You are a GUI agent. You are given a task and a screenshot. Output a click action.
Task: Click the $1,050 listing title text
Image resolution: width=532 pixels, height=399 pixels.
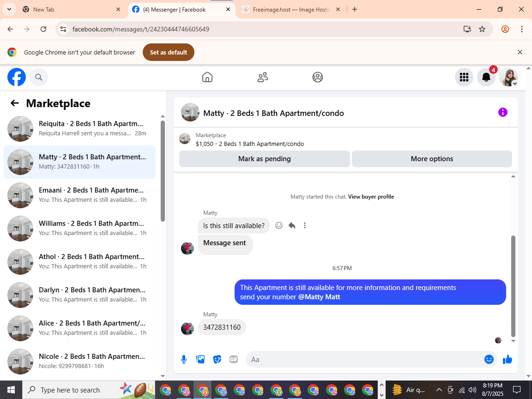(250, 144)
